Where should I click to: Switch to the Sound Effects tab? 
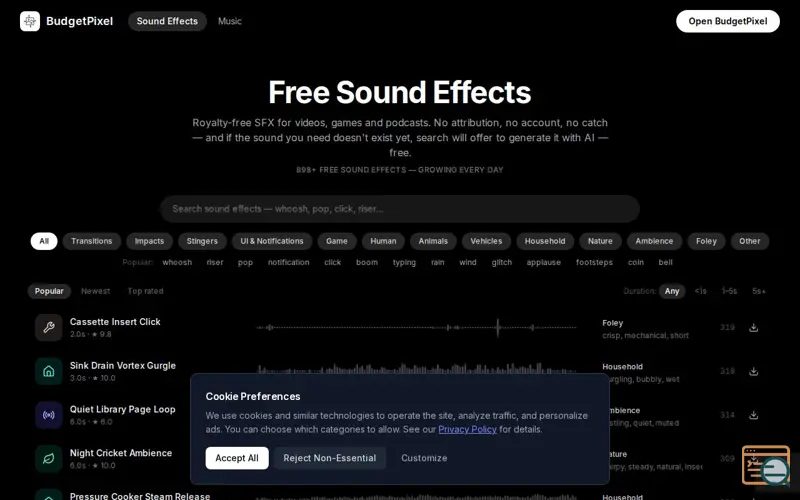[167, 21]
